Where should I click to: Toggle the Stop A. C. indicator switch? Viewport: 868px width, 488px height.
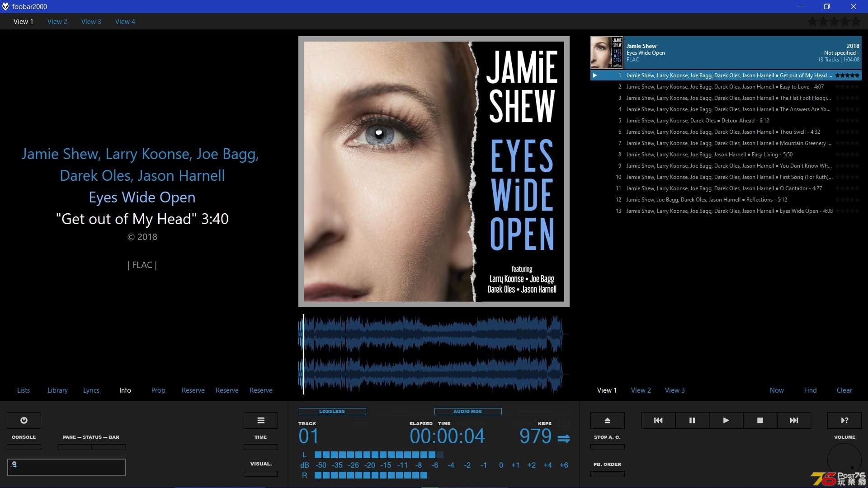[x=608, y=447]
